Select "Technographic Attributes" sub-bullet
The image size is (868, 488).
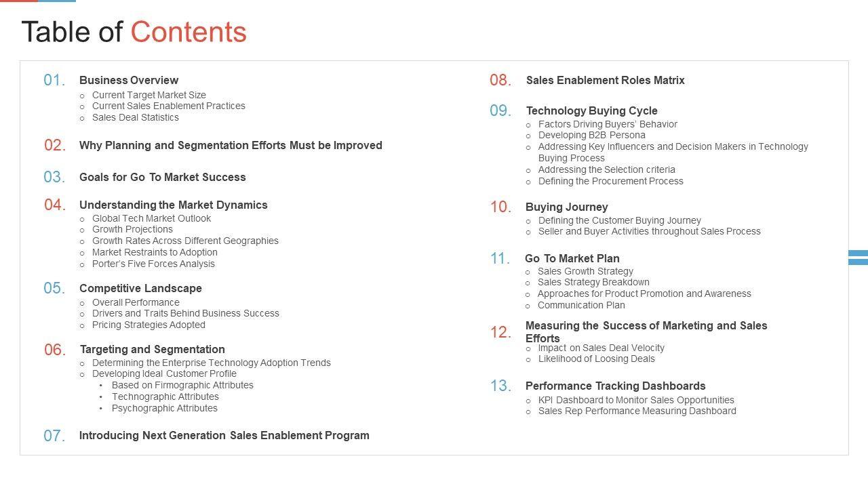tap(165, 396)
